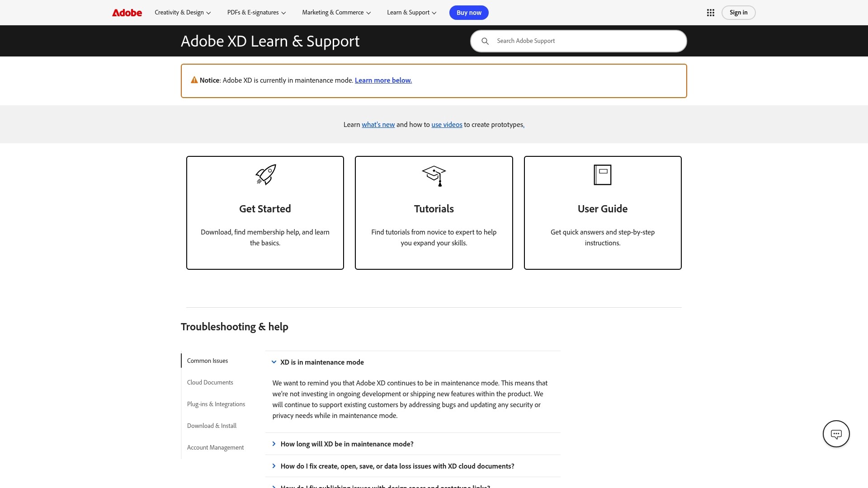Click 'Troubleshooting & help' heading

point(235,327)
